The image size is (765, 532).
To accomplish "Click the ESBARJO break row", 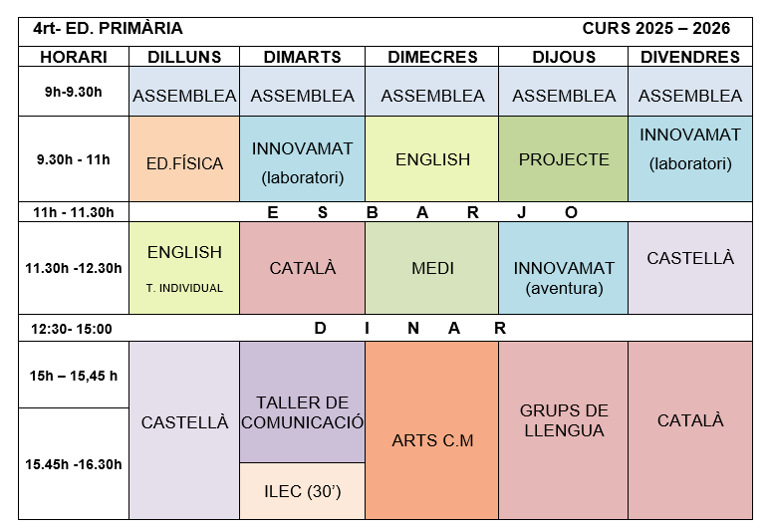I will [x=436, y=211].
